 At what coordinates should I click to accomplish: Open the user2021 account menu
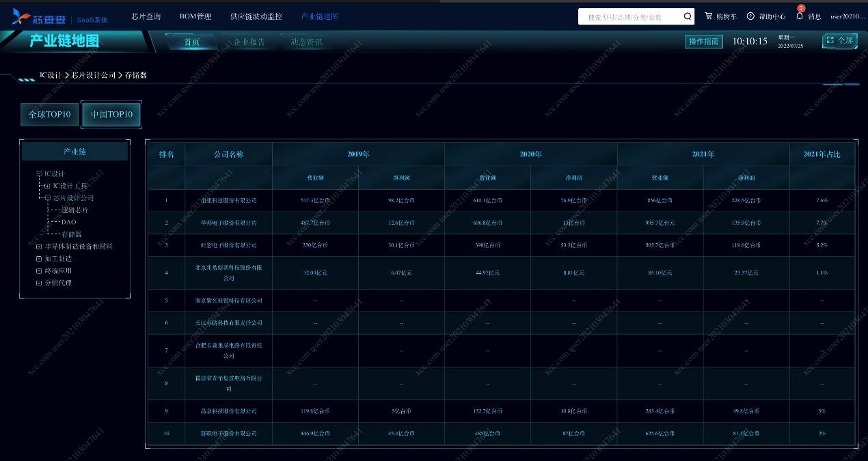point(849,16)
